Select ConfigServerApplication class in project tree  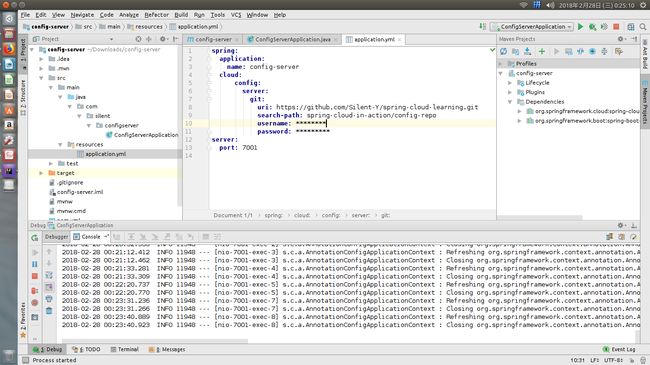click(x=142, y=135)
